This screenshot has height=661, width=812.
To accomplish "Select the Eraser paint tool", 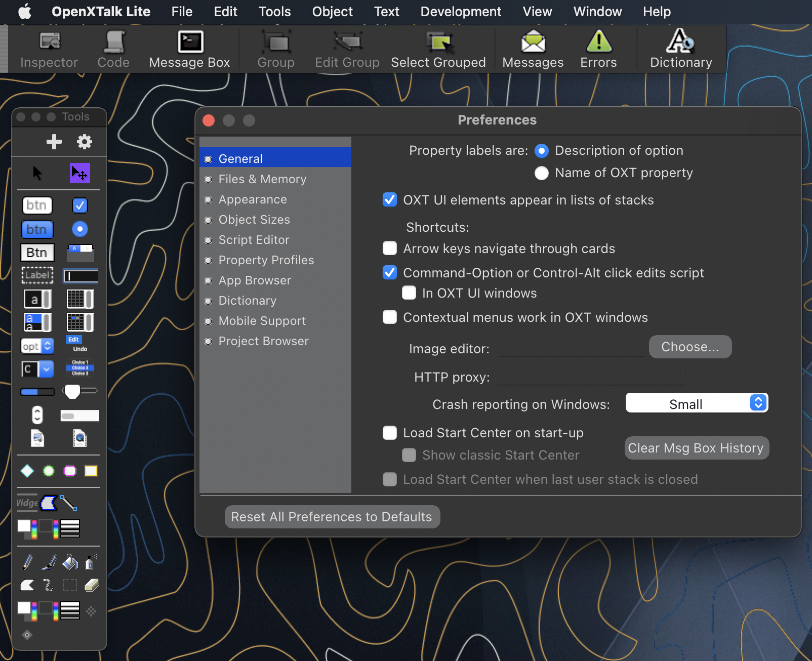I will click(92, 586).
